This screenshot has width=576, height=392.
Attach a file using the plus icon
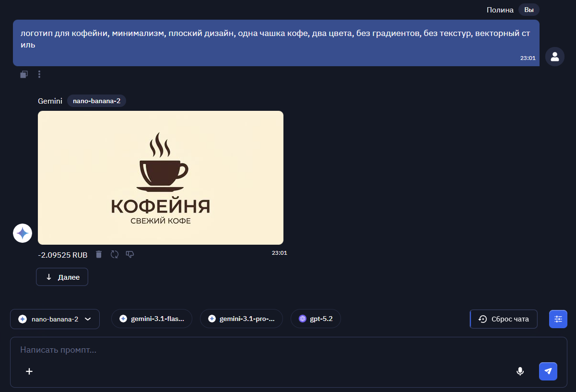tap(29, 371)
